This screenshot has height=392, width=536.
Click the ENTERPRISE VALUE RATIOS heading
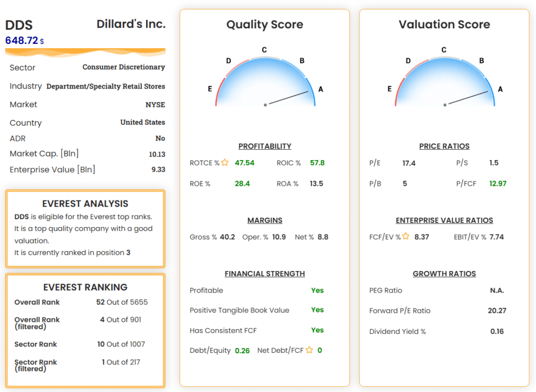(444, 220)
